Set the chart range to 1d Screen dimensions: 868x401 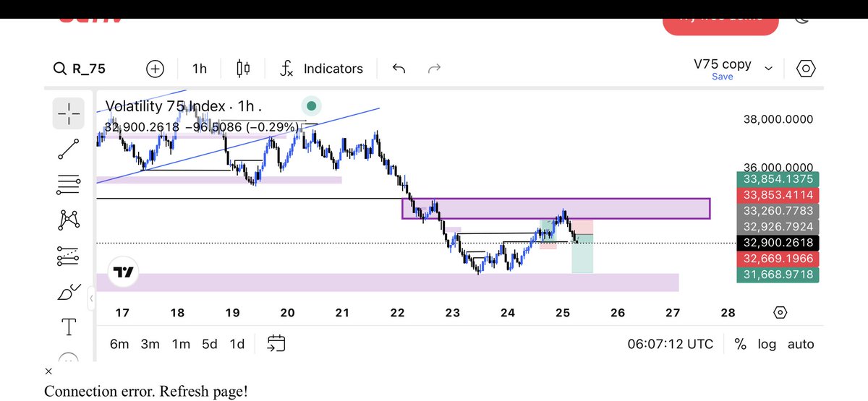click(x=237, y=344)
